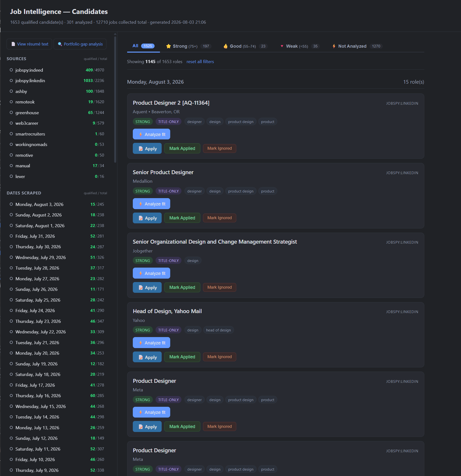Image resolution: width=461 pixels, height=476 pixels.
Task: Click the star icon on the Strong tab
Action: pyautogui.click(x=168, y=46)
